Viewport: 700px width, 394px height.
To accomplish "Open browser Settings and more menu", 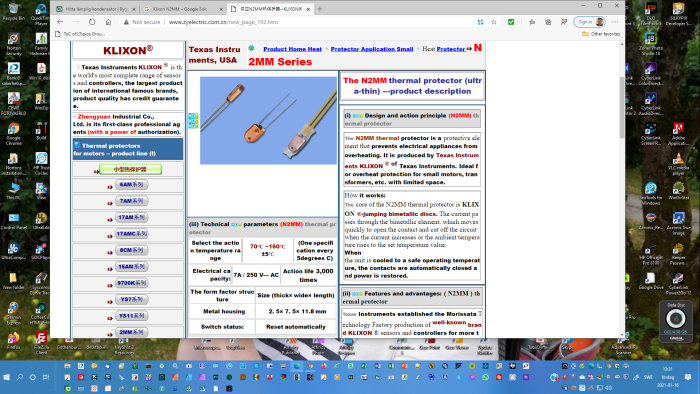I will tap(615, 22).
